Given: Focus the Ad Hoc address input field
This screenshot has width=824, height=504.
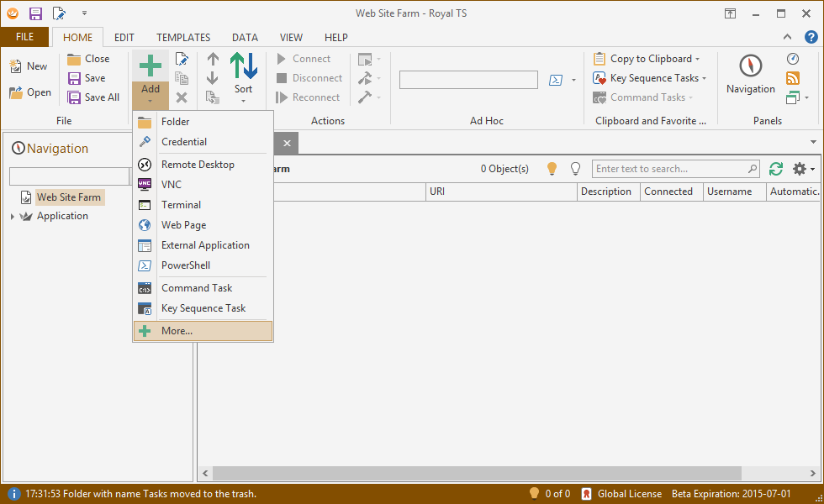Looking at the screenshot, I should pos(468,80).
